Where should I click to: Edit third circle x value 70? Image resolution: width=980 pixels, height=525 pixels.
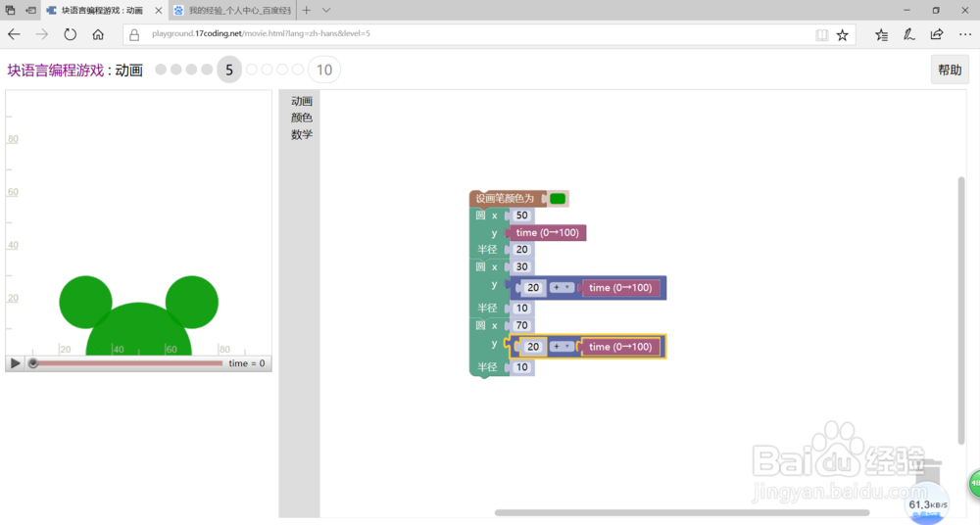522,325
